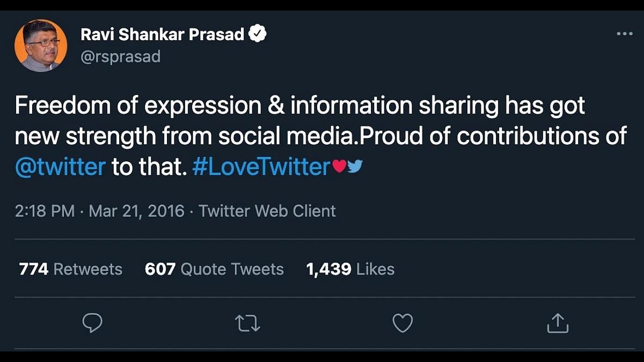The image size is (644, 362).
Task: Like the tweet with the heart icon
Action: pos(402,323)
